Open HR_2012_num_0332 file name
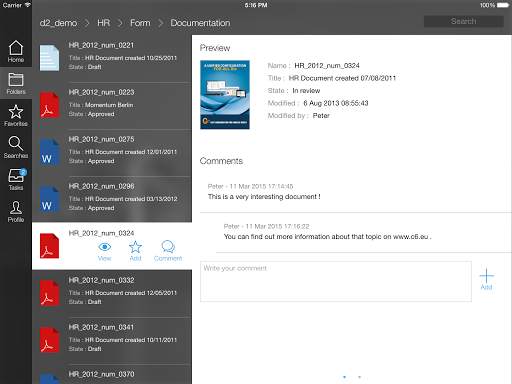Viewport: 512px width, 384px height. [101, 280]
